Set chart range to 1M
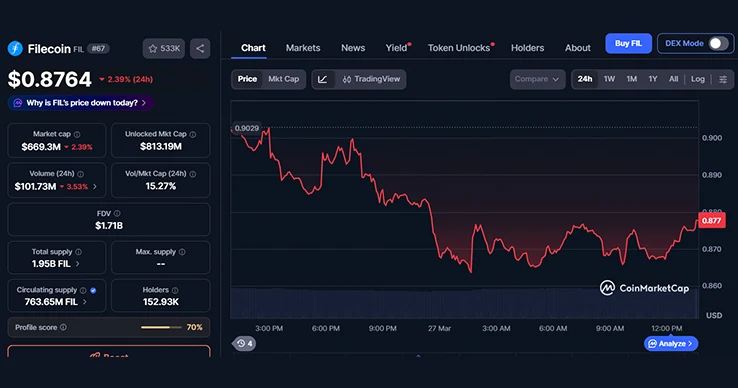Viewport: 738px width, 388px height. [x=632, y=79]
